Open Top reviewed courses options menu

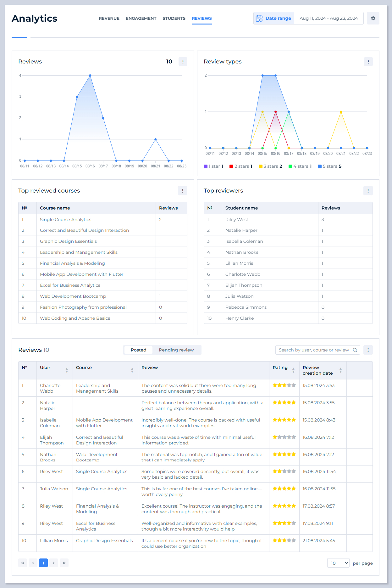pos(182,191)
